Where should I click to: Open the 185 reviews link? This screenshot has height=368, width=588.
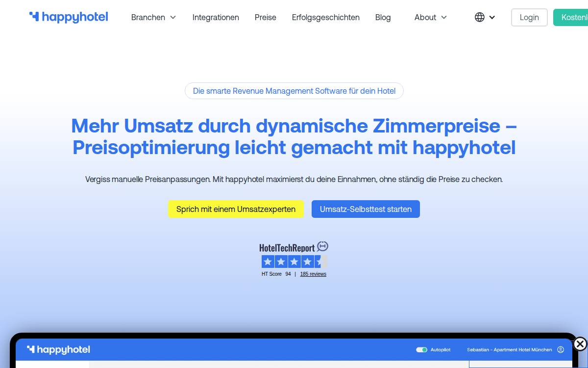pos(313,274)
